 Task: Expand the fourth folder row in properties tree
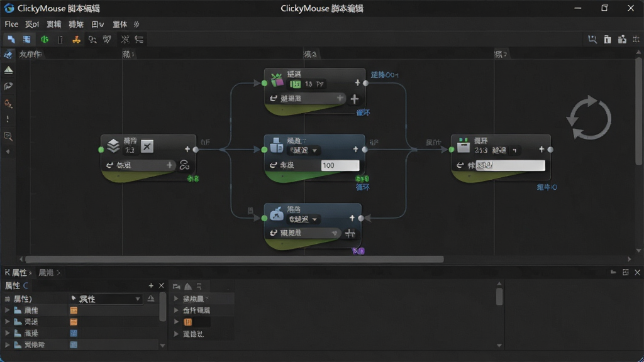coord(8,345)
